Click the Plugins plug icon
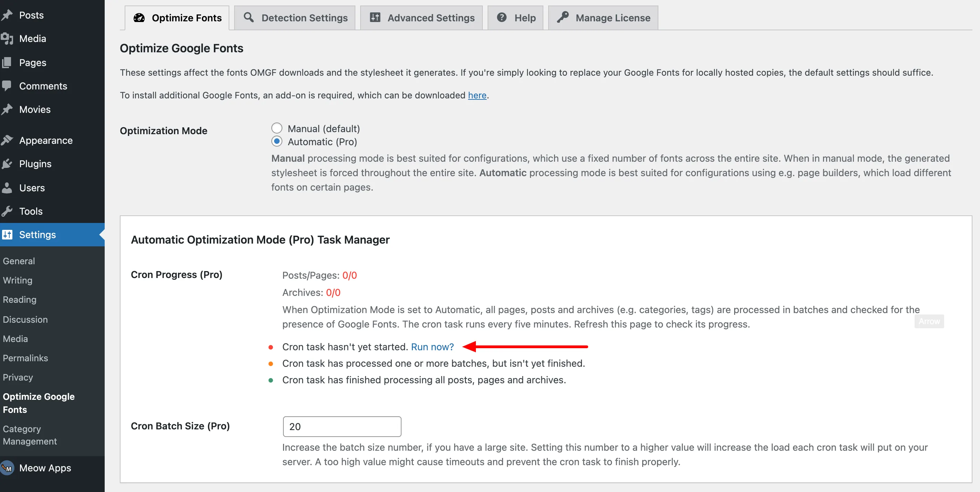This screenshot has width=980, height=492. click(x=7, y=164)
